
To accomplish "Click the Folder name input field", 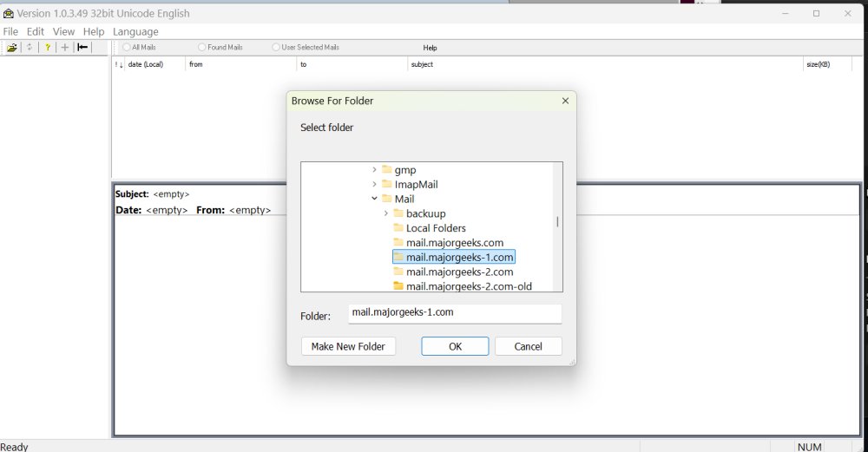I will pos(455,313).
